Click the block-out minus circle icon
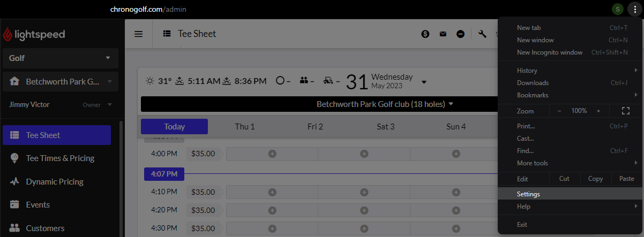The height and width of the screenshot is (237, 644). pyautogui.click(x=461, y=34)
